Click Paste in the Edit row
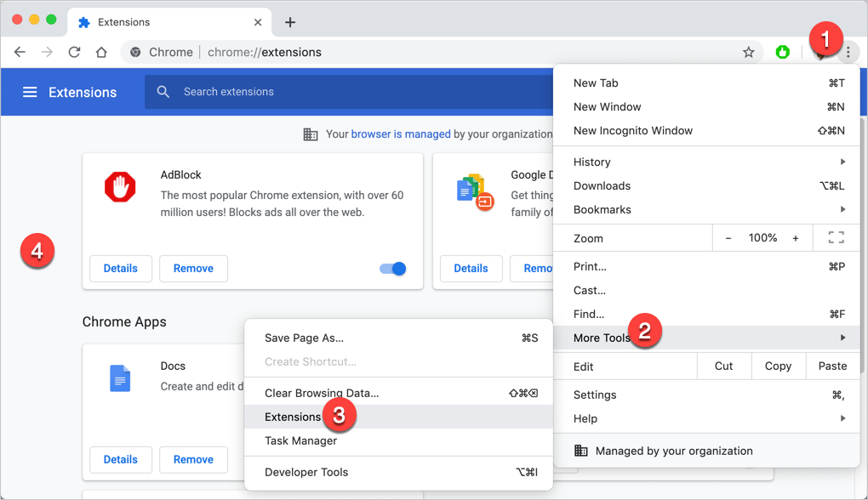 coord(832,366)
